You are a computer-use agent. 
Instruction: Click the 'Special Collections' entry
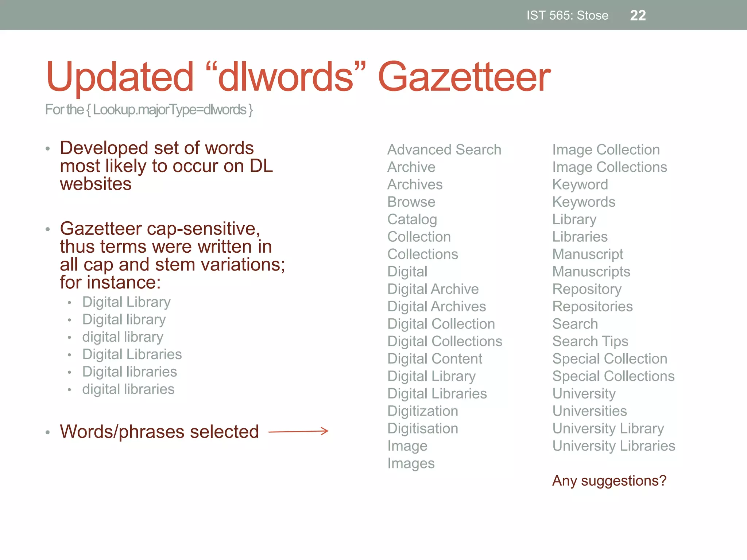point(613,376)
